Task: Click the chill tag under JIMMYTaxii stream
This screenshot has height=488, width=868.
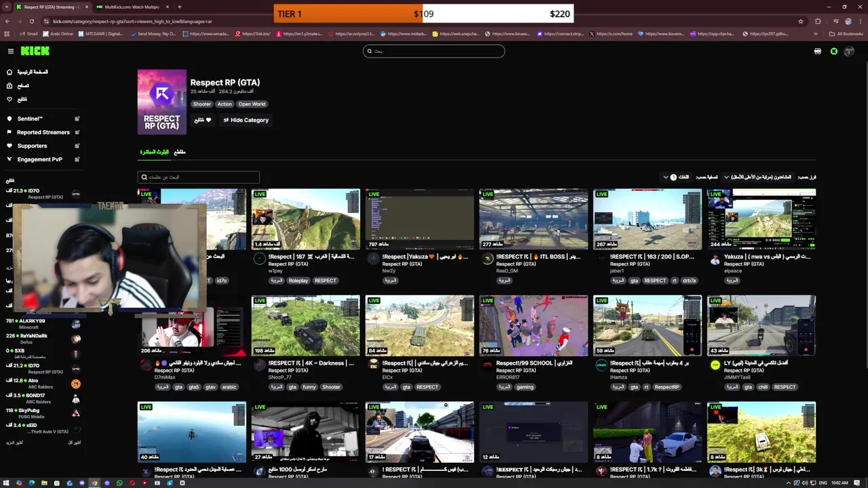Action: pyautogui.click(x=763, y=387)
